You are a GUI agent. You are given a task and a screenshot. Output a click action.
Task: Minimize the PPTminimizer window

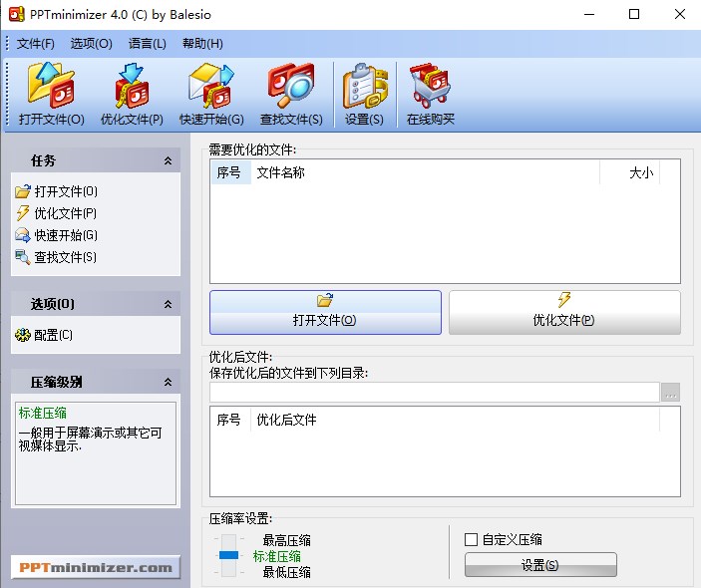[x=589, y=14]
